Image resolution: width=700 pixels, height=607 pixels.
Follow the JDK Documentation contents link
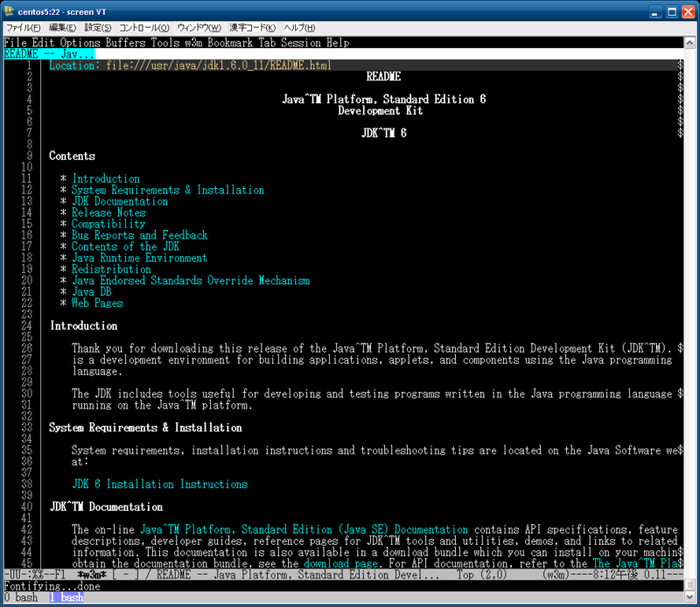coord(120,201)
